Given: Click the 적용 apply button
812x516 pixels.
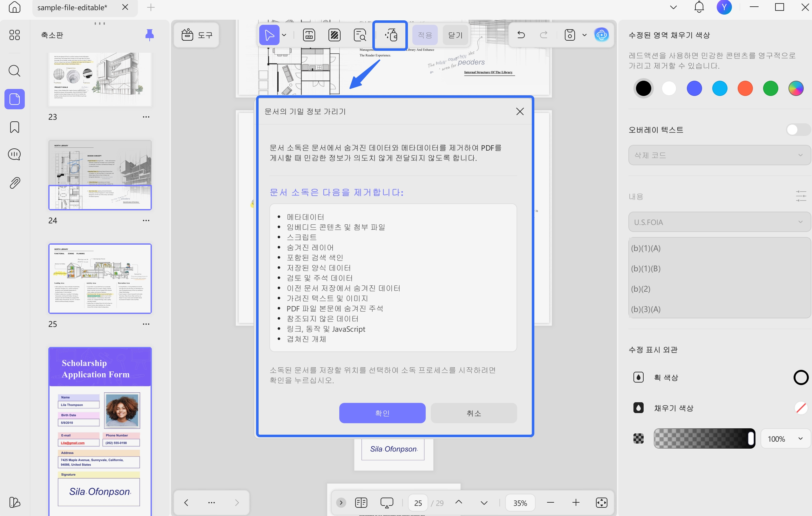Looking at the screenshot, I should (x=425, y=35).
